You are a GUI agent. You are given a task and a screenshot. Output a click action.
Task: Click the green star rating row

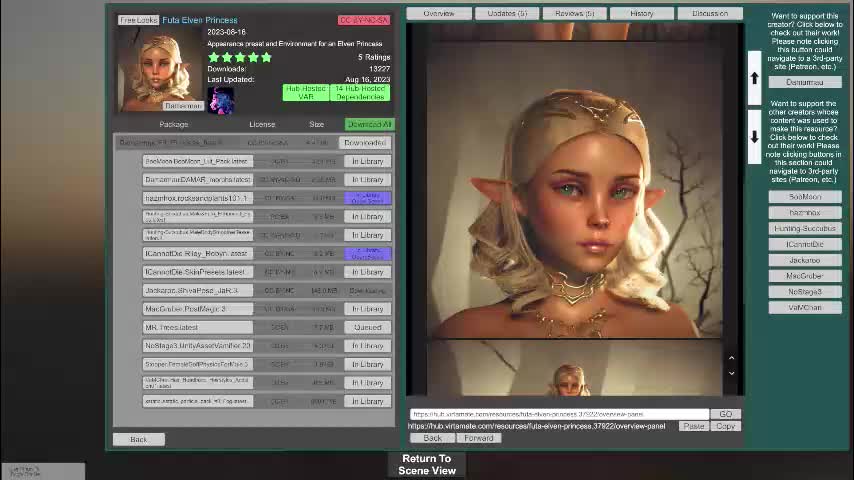pyautogui.click(x=240, y=57)
